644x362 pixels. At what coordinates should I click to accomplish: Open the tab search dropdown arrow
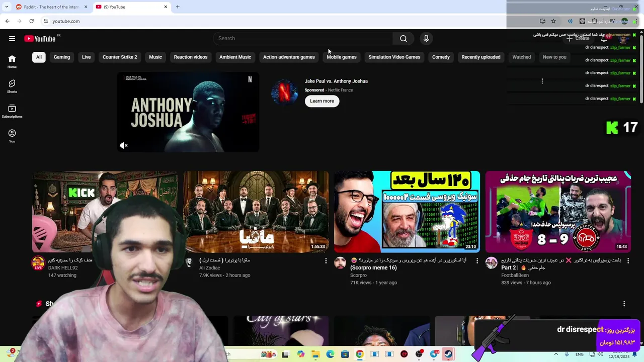pyautogui.click(x=7, y=7)
